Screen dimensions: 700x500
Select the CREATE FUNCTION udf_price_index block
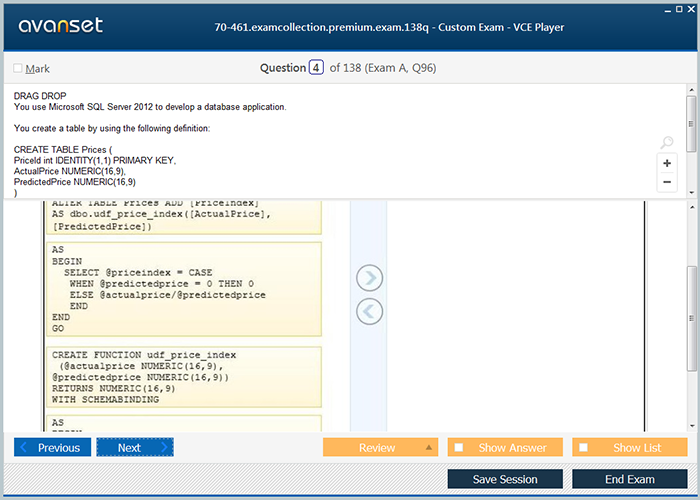(x=184, y=377)
